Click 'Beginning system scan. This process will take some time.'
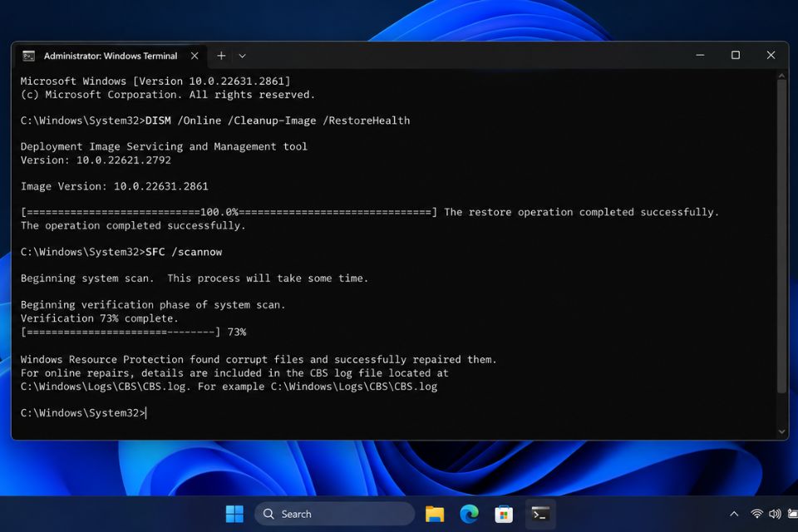The image size is (798, 532). point(194,278)
